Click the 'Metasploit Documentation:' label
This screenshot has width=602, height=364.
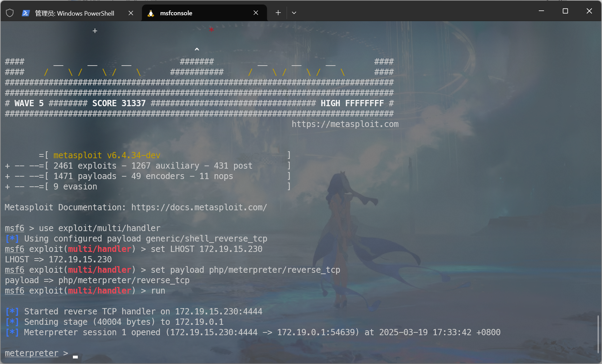click(65, 208)
